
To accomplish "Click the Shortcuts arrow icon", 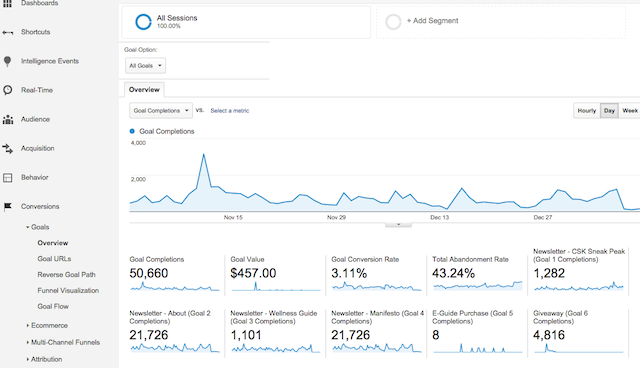I will pyautogui.click(x=8, y=33).
